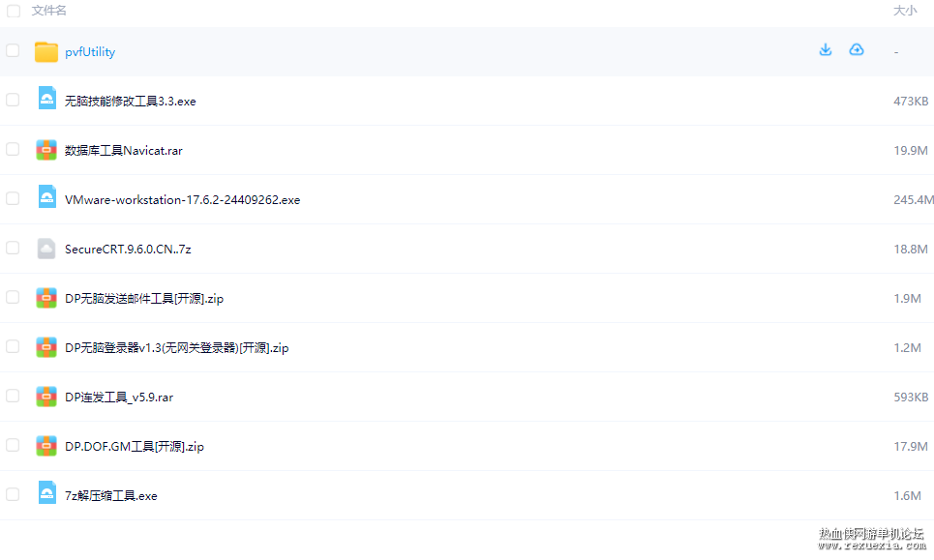Click the 18.8M size value
This screenshot has width=934, height=560.
coord(911,250)
